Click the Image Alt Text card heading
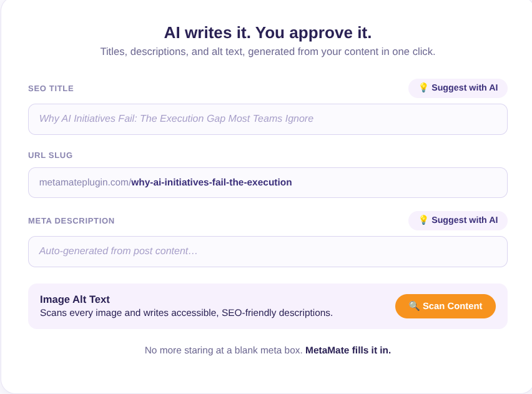Viewport: 532px width, 394px height. pos(75,299)
